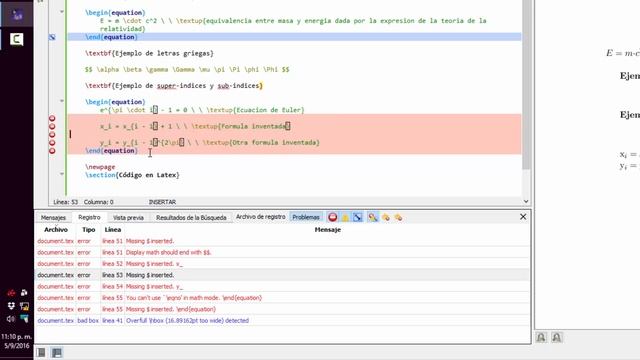Screen dimensions: 640x360
Task: Click the \textbf{Ejemplo de letras griegas} line
Action: pyautogui.click(x=149, y=53)
